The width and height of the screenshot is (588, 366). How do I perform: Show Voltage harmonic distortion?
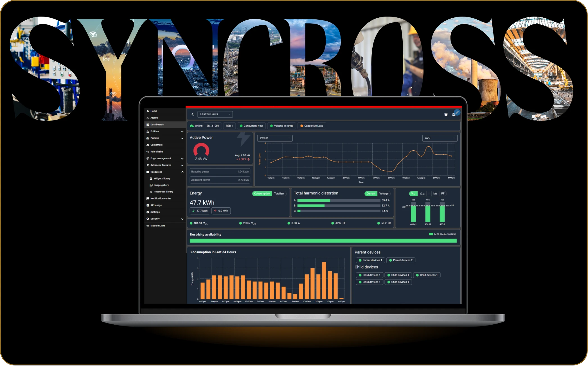(384, 194)
